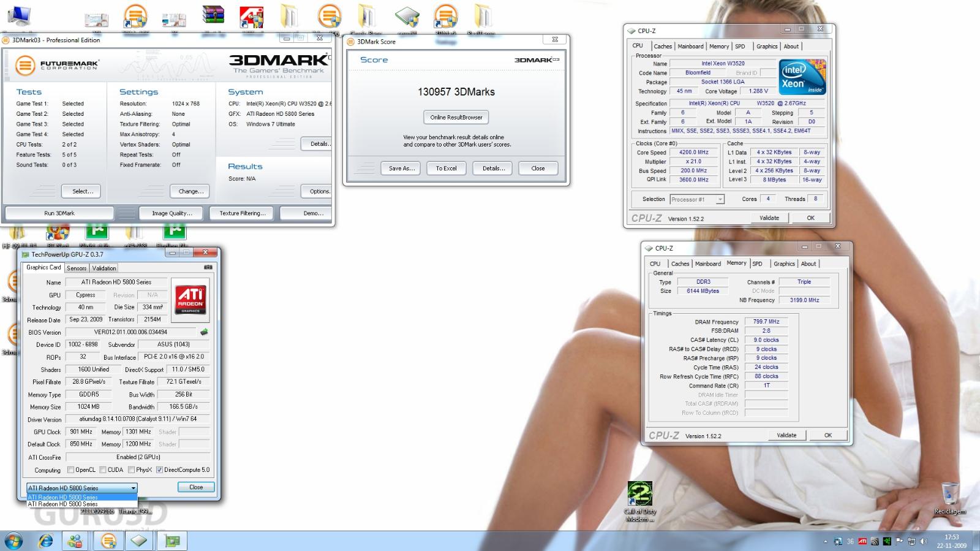Click BIOS save chip icon in GPU-Z
Screen dimensions: 980x551
(204, 332)
